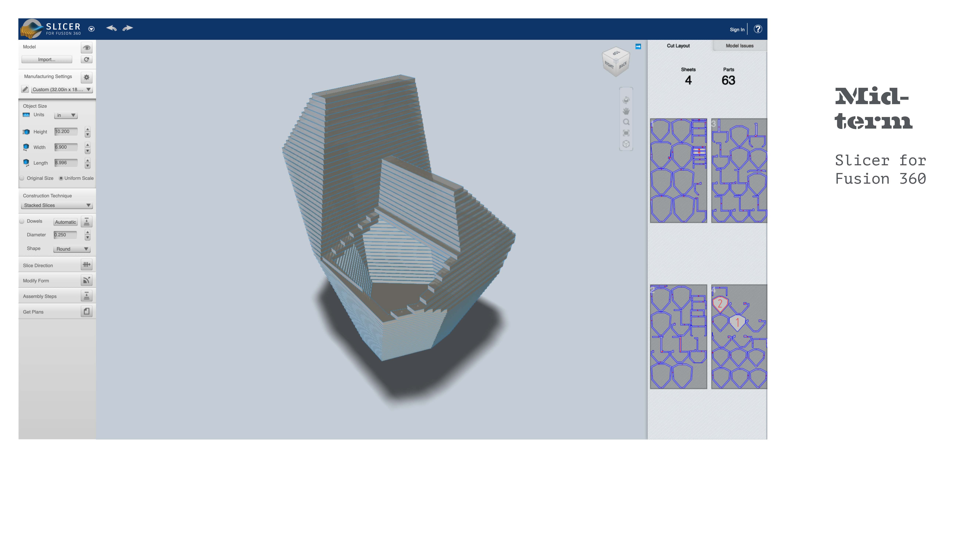980x551 pixels.
Task: Click the undo arrow in header
Action: click(x=111, y=28)
